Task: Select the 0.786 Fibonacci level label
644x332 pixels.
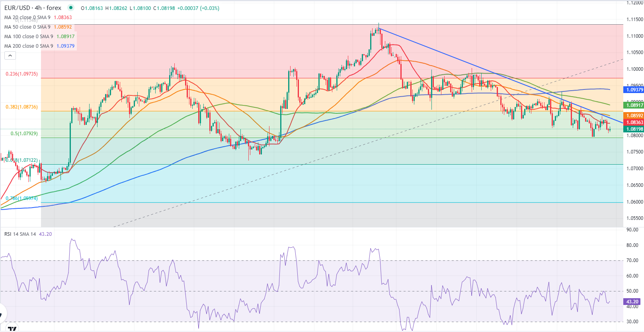Action: click(21, 198)
